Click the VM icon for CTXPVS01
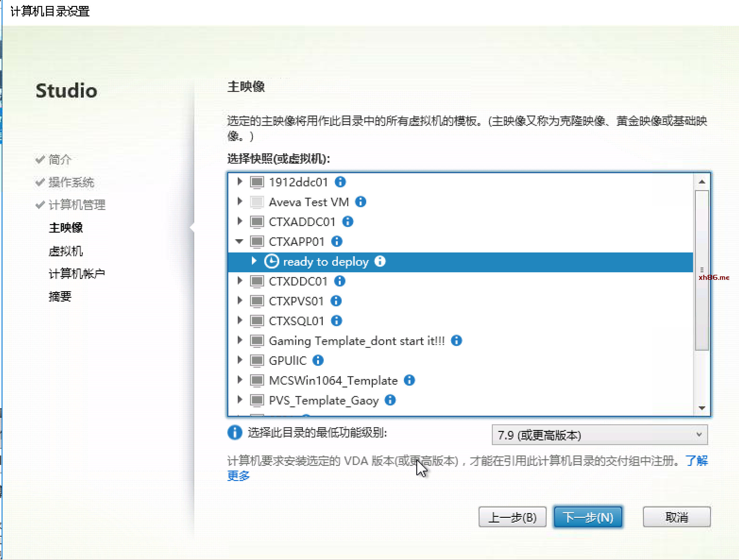739x560 pixels. (x=257, y=301)
